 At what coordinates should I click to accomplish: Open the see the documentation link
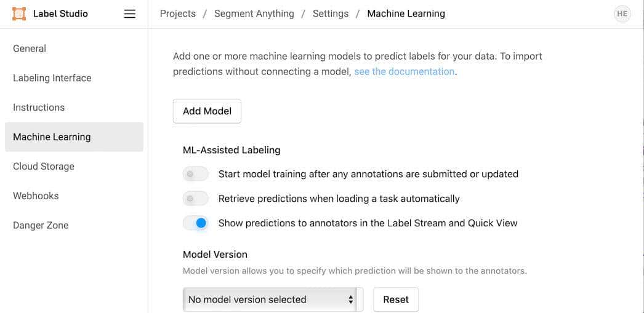point(404,71)
